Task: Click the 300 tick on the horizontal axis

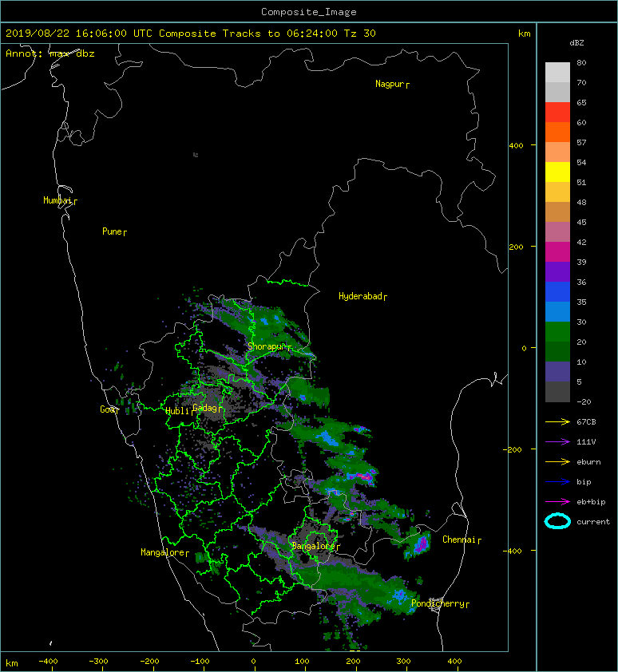Action: (x=403, y=662)
